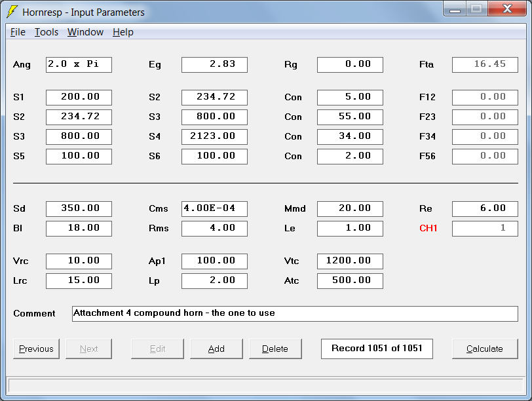
Task: Open the Tools menu
Action: [x=47, y=32]
